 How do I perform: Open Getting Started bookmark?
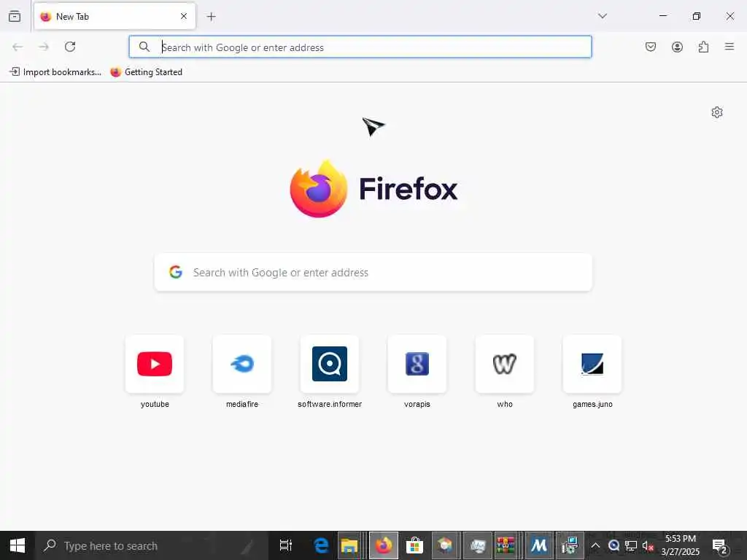tap(146, 72)
